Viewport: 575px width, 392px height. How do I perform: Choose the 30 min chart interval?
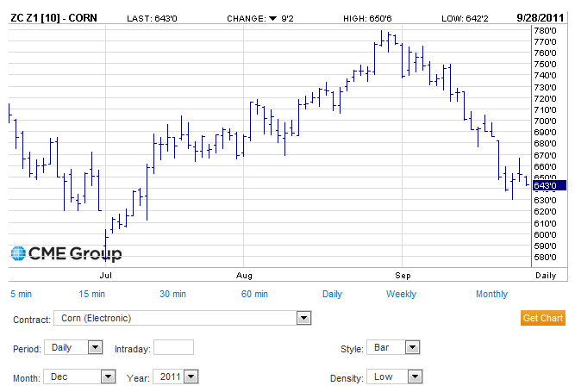click(172, 294)
